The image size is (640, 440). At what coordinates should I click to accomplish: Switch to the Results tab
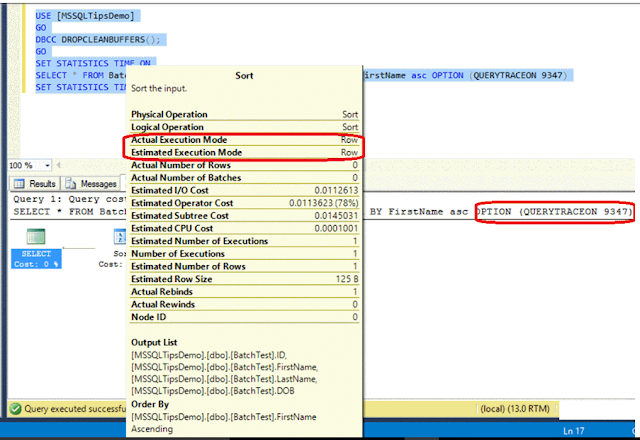pos(36,184)
